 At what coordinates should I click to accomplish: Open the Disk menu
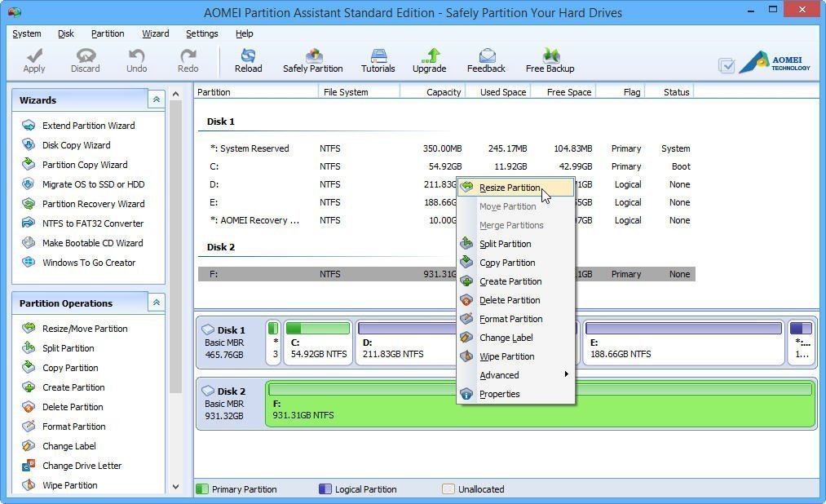(65, 33)
